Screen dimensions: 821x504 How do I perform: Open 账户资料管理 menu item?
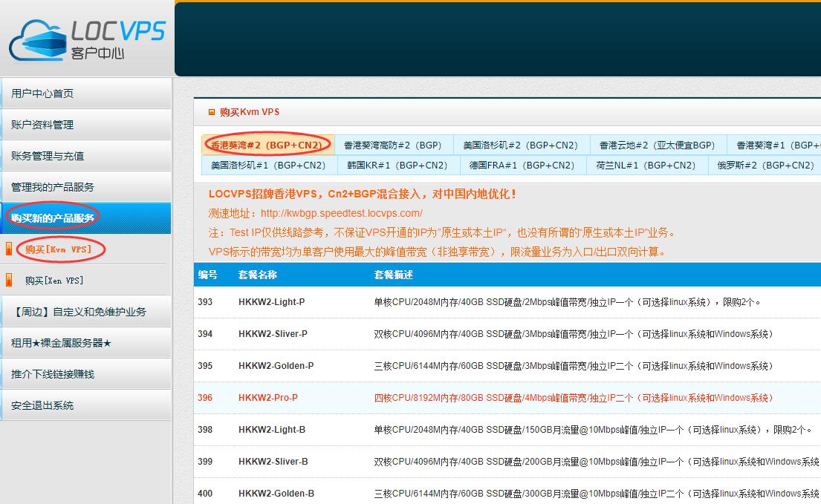86,125
